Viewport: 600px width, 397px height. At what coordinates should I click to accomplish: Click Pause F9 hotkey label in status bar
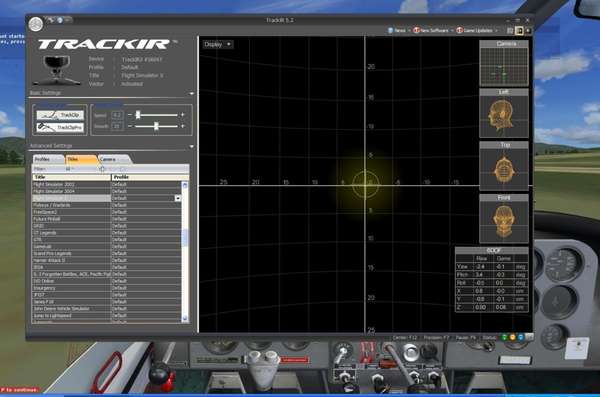[466, 338]
